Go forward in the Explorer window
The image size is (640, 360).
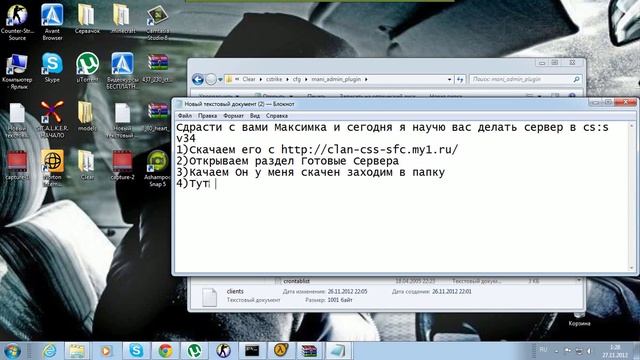point(211,79)
